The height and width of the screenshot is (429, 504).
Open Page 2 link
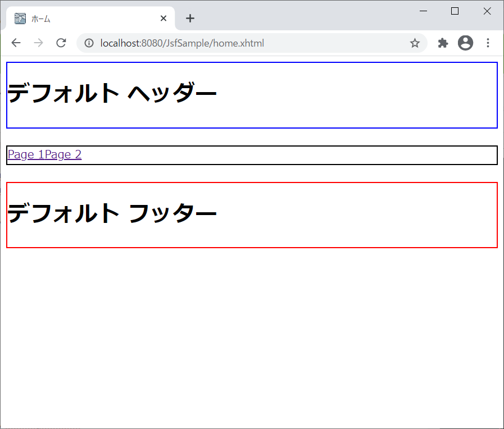[63, 154]
